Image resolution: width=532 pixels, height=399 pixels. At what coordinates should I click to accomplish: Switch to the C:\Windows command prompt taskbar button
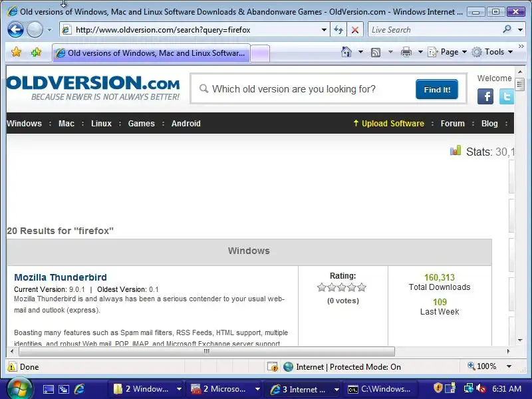click(380, 389)
